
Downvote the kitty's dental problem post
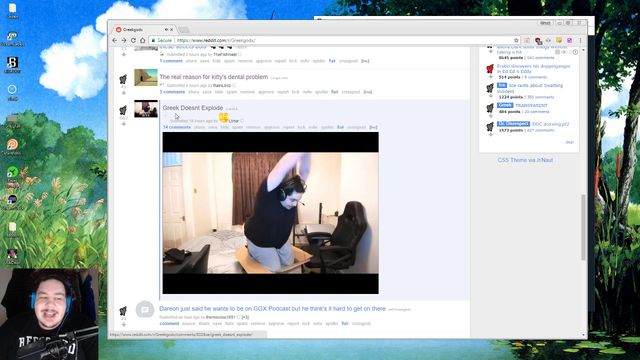(x=124, y=93)
